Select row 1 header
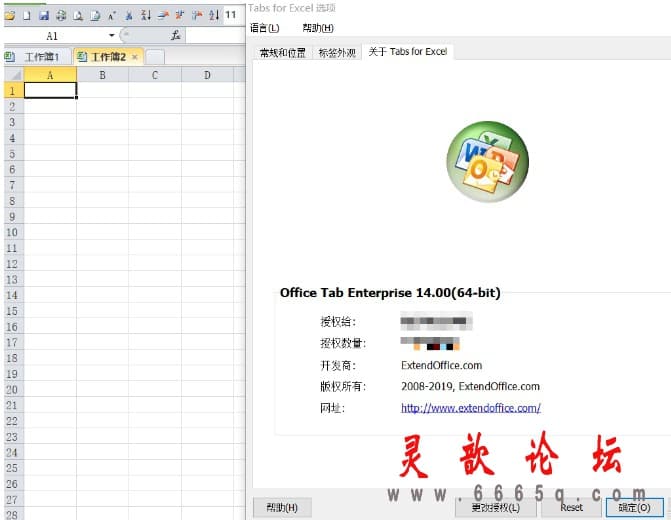 point(12,91)
